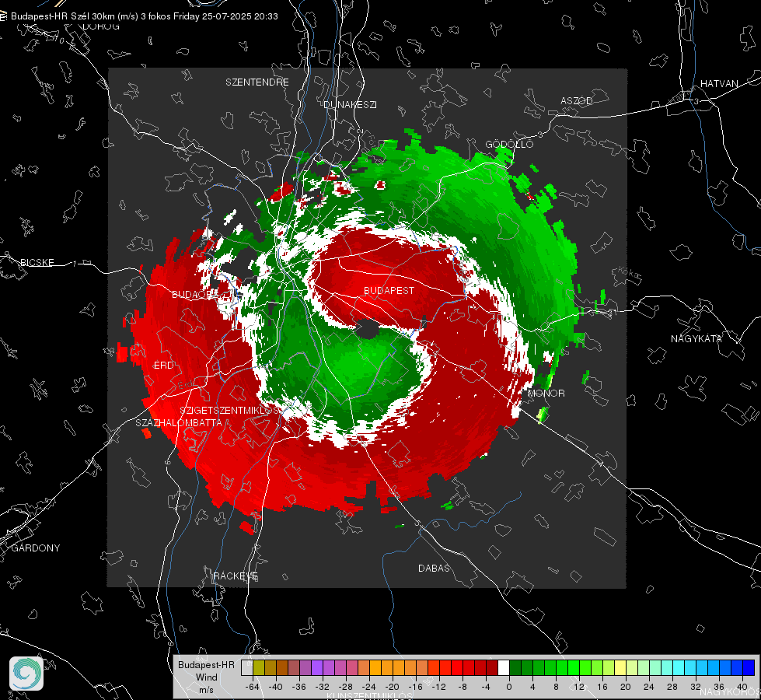Pick the deep blue last legend swatch

coord(749,668)
